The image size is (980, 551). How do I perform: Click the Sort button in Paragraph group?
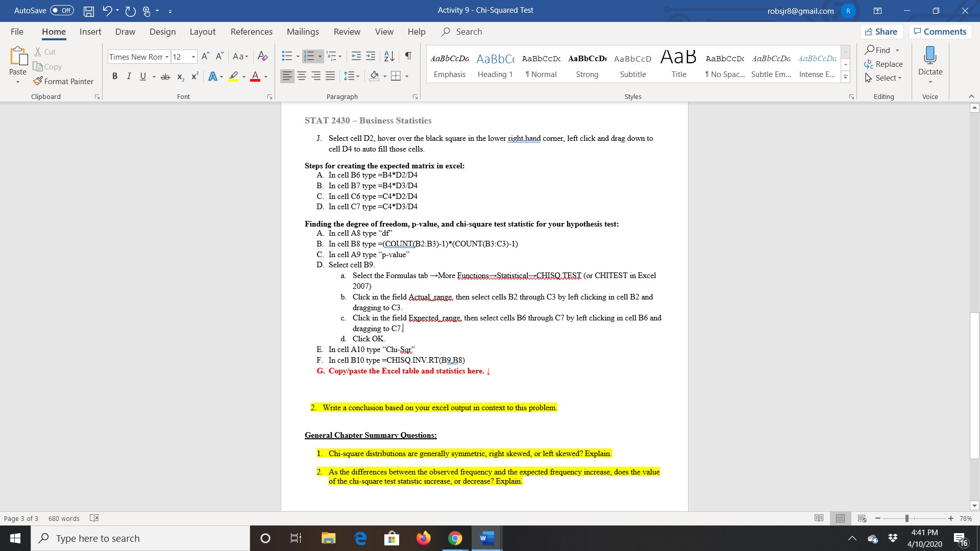pos(389,56)
